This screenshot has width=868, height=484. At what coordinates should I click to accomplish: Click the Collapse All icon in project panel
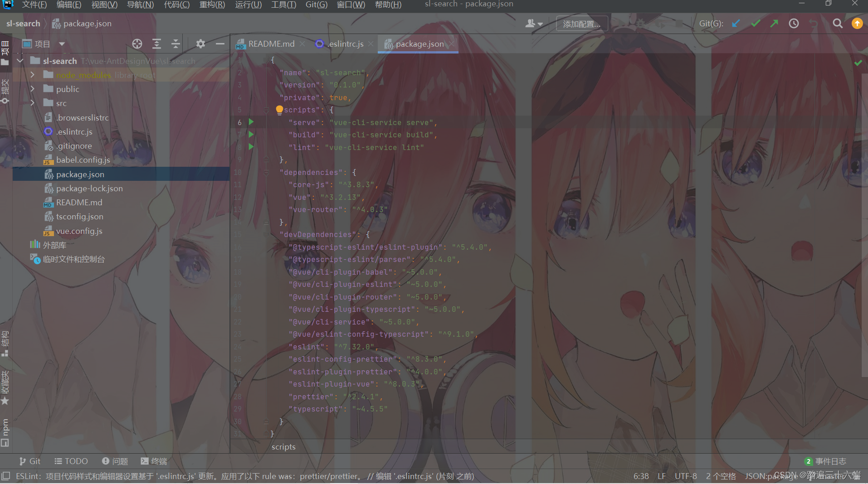click(x=176, y=44)
